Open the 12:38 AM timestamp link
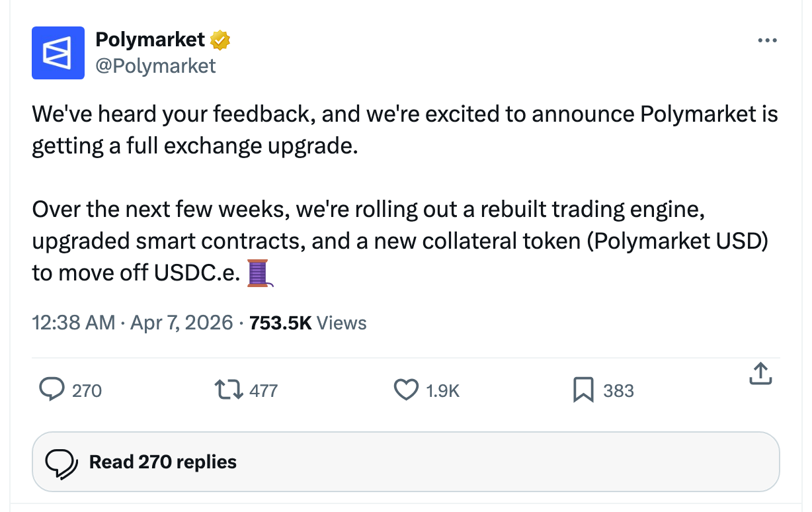The width and height of the screenshot is (812, 512). pyautogui.click(x=73, y=323)
